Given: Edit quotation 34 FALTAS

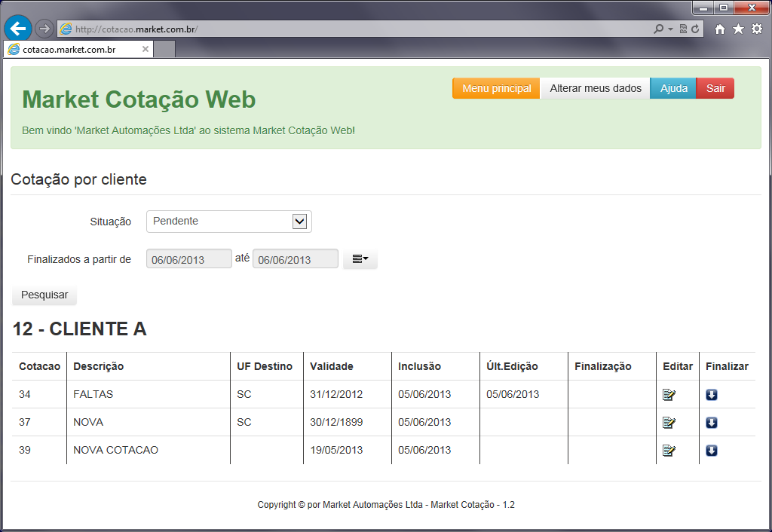Looking at the screenshot, I should point(669,395).
